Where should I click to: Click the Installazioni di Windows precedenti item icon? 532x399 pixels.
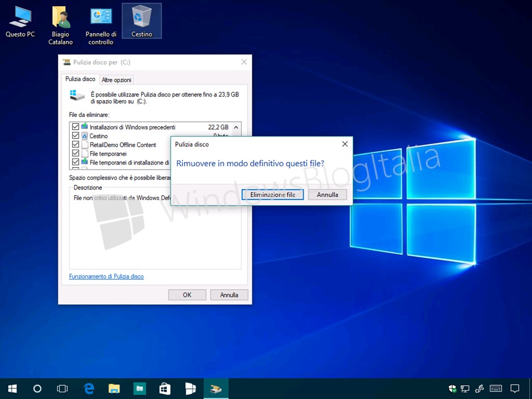point(84,126)
